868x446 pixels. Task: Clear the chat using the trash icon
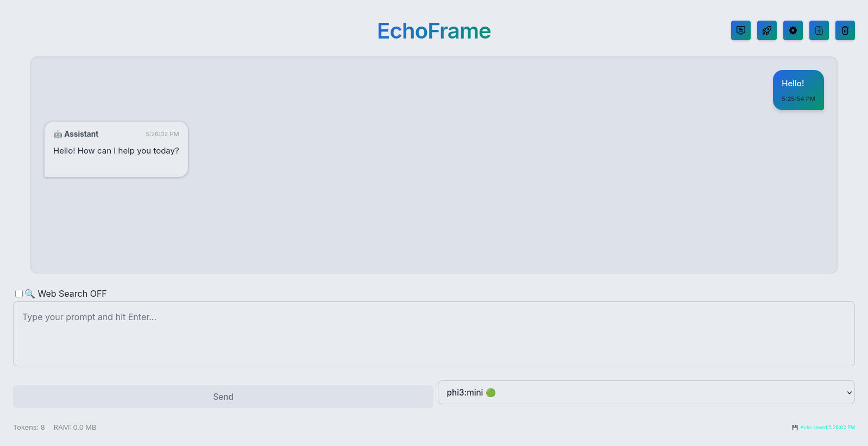(x=845, y=30)
